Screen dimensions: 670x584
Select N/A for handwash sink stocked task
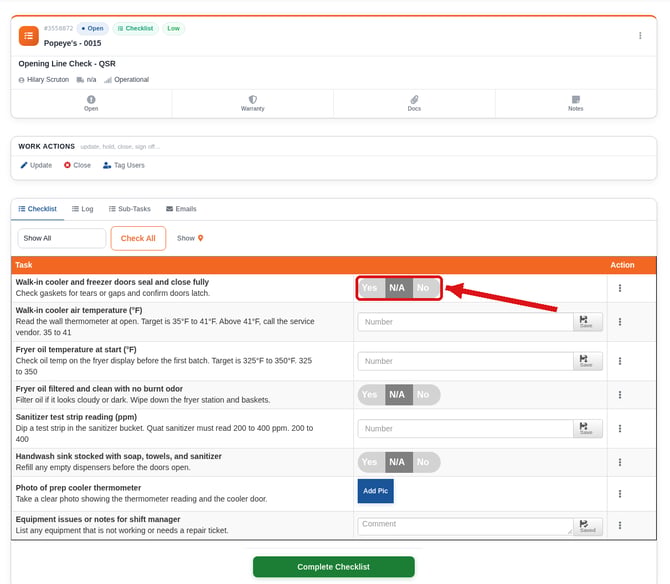[399, 462]
